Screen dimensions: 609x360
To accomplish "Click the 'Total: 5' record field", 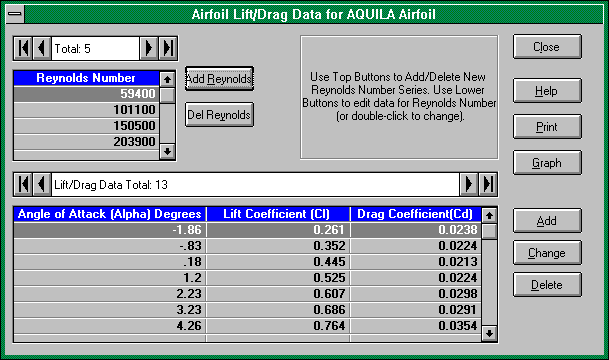I will (x=95, y=49).
